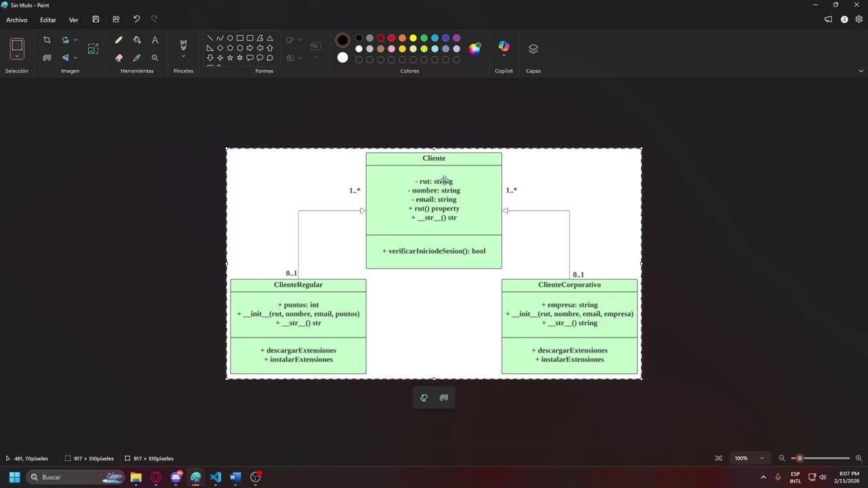The image size is (868, 488).
Task: Click the Brushes (Pinceles) icon
Action: (183, 45)
